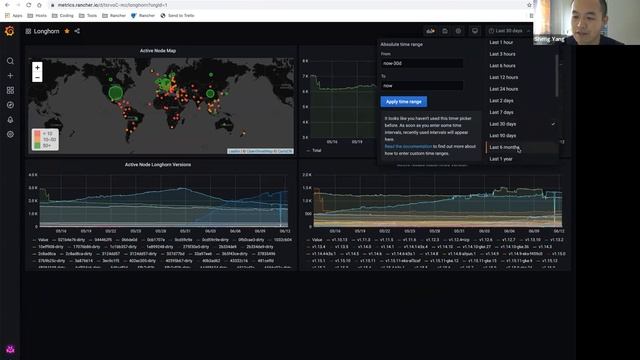This screenshot has height=360, width=640.
Task: Open the Explore compass icon in the sidebar
Action: (10, 105)
